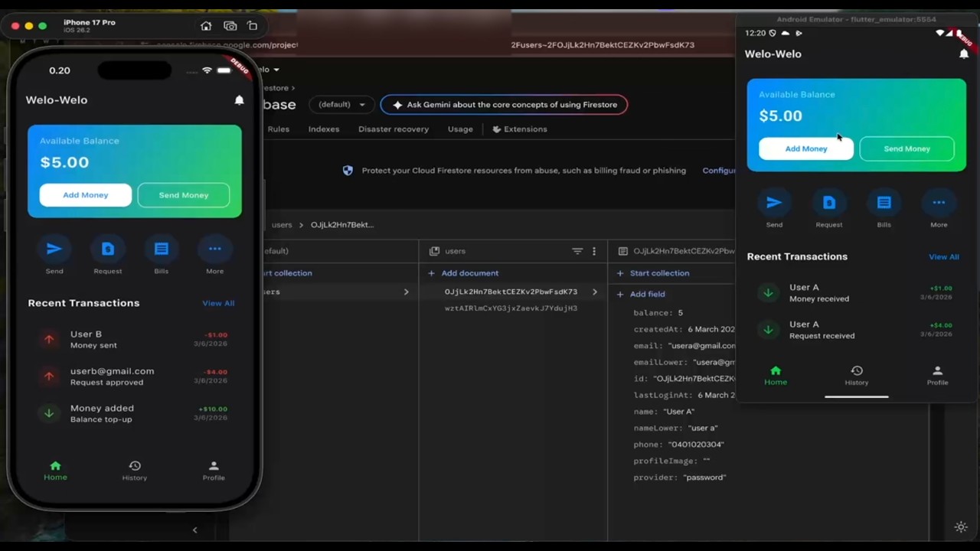Tap green arrow icon beside Money added transaction

click(x=49, y=413)
